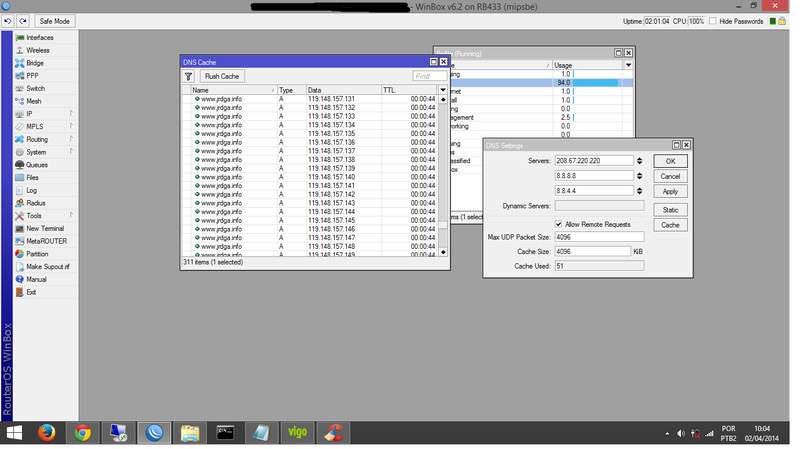Click the Chrome taskbar icon
The width and height of the screenshot is (800, 449).
pos(82,433)
